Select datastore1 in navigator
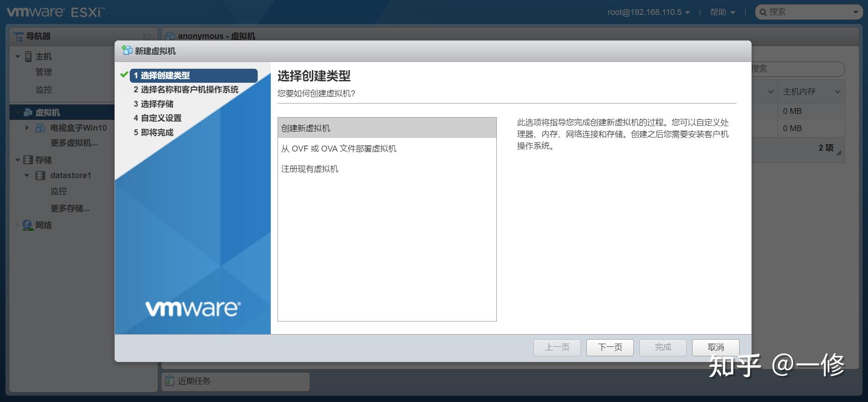 [x=71, y=175]
